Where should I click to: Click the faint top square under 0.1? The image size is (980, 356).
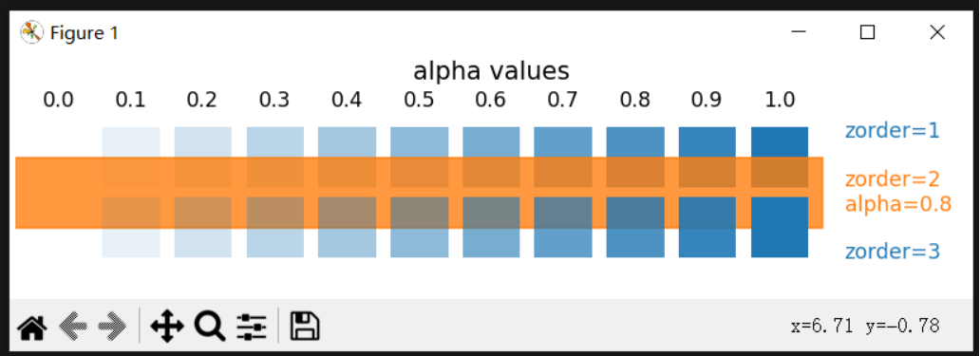click(131, 158)
